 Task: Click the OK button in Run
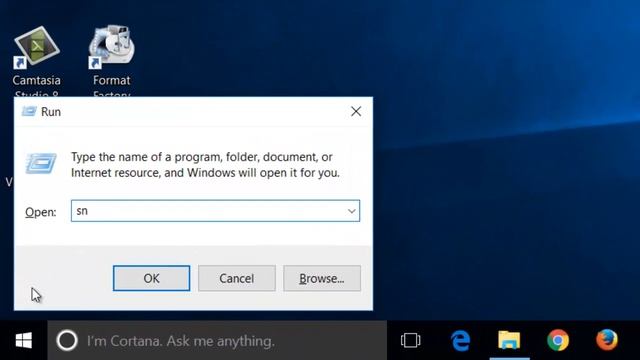click(x=151, y=278)
